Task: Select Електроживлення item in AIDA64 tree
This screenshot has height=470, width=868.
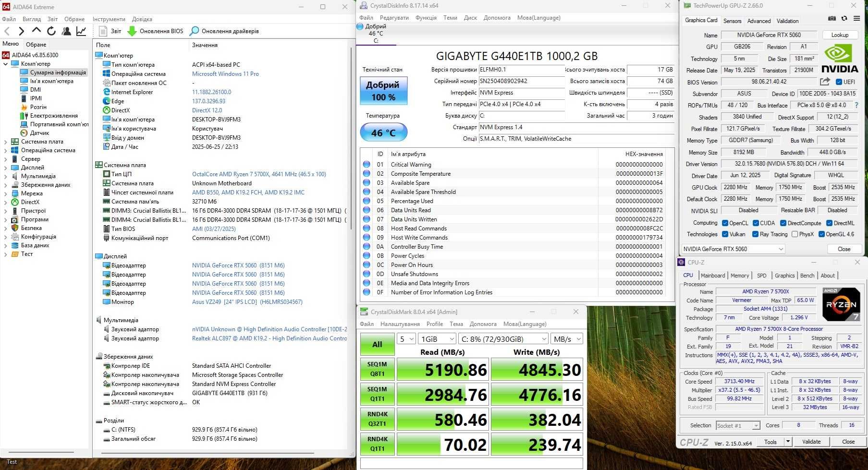Action: (49, 116)
